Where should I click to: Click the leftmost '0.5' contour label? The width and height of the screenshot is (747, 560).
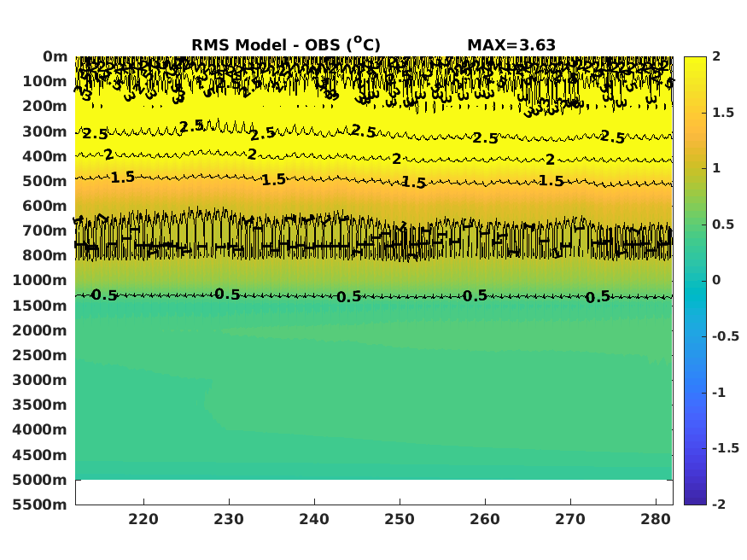(104, 295)
